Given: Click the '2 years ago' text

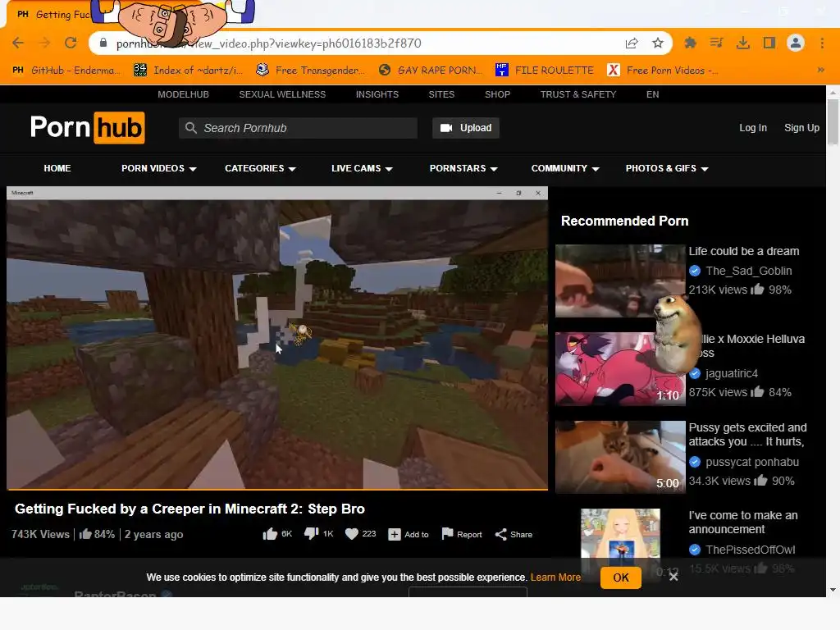Looking at the screenshot, I should point(153,534).
